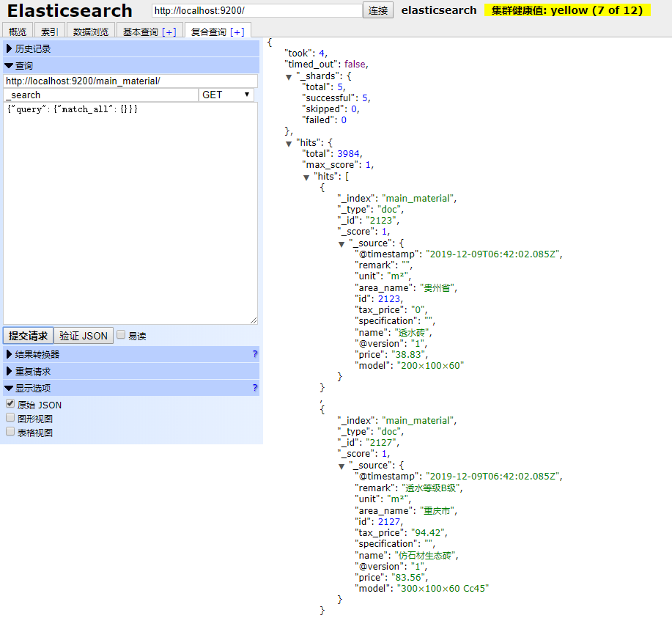Collapse the outer "hits" JSON object

(x=289, y=144)
